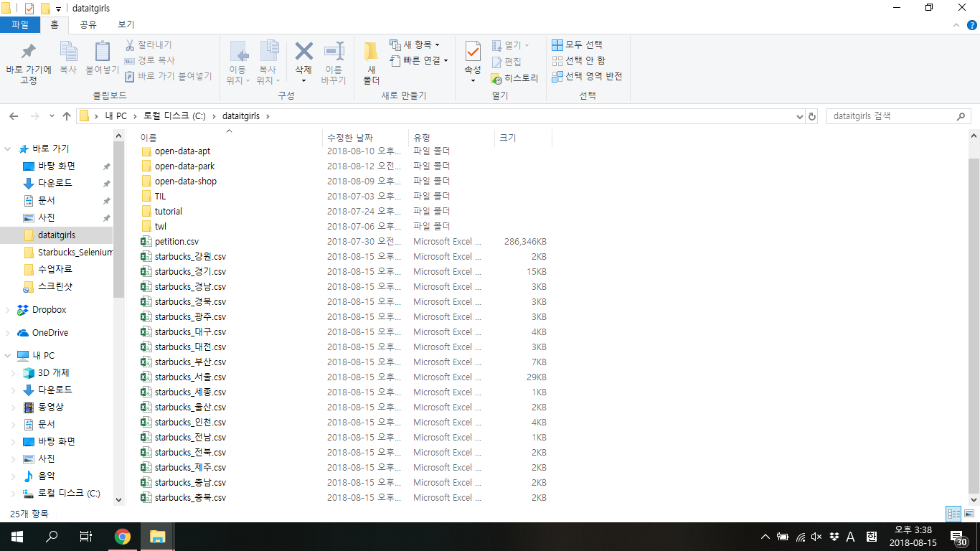
Task: Open Chrome from the taskbar
Action: (123, 537)
